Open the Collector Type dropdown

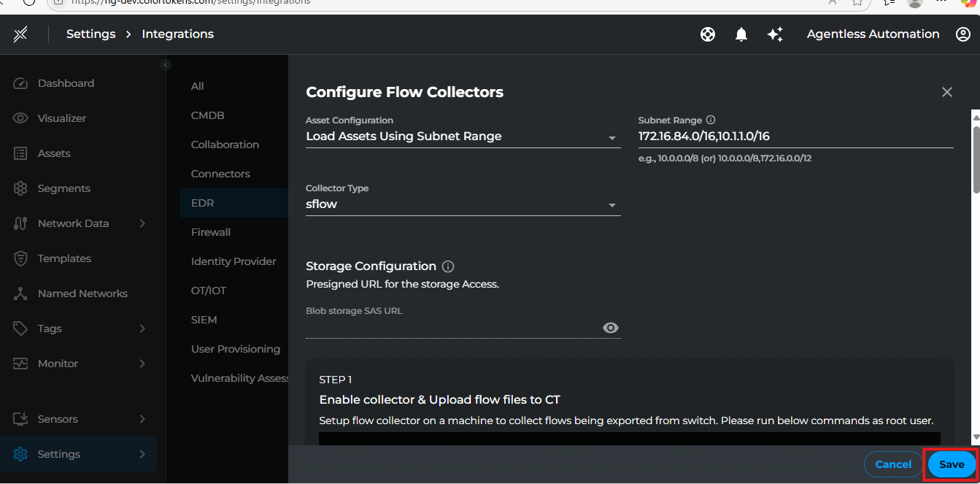pyautogui.click(x=611, y=205)
